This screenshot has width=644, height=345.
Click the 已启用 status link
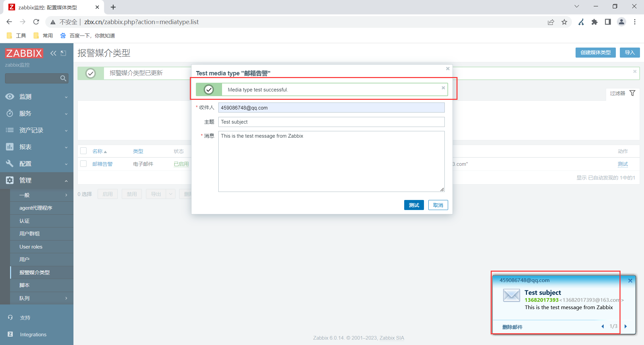point(181,164)
